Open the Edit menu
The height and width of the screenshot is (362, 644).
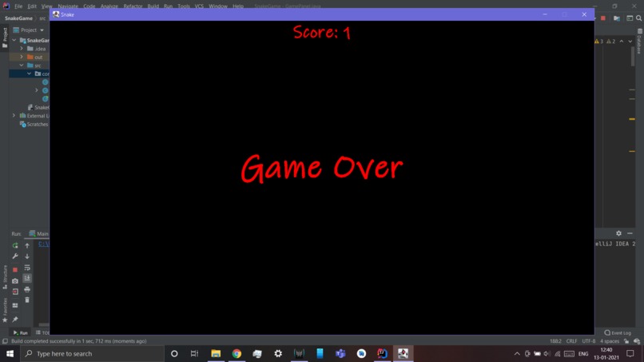[x=32, y=6]
